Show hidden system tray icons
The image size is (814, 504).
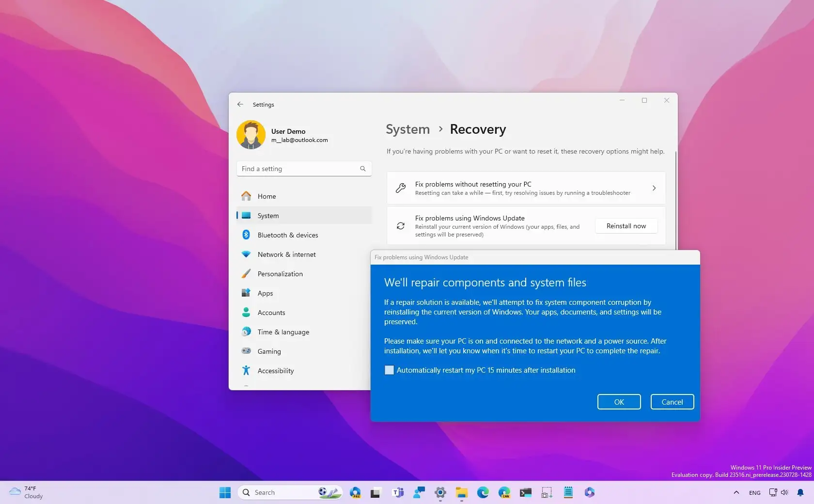736,492
